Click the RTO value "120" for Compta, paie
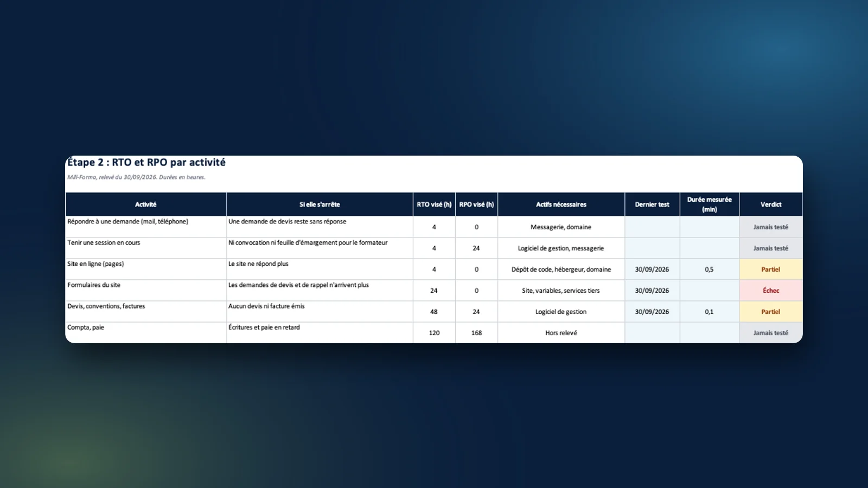Screen dimensions: 868x488 (x=434, y=332)
